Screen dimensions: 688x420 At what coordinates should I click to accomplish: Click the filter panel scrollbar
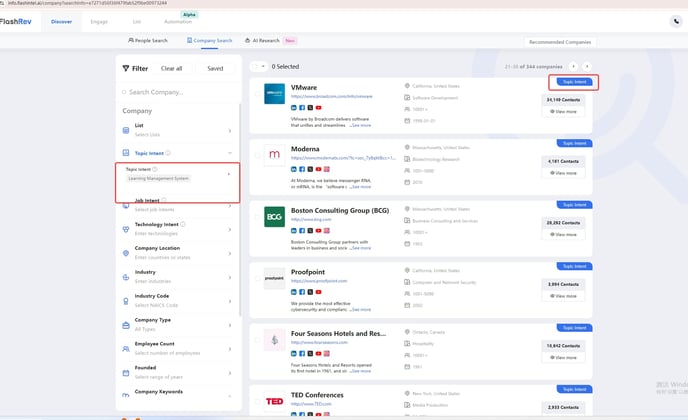click(x=240, y=210)
